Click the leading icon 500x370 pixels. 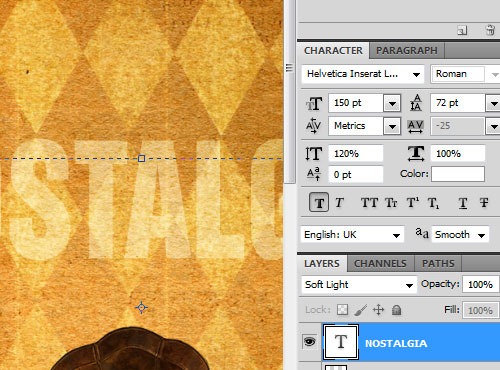[416, 103]
